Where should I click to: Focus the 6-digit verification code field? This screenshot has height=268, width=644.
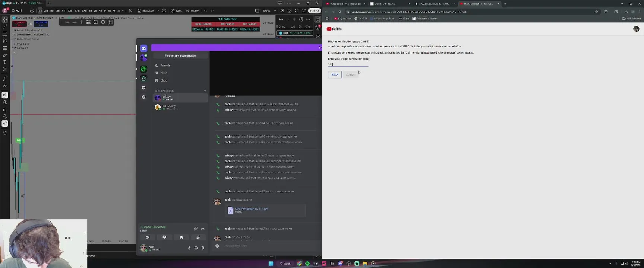tap(348, 64)
